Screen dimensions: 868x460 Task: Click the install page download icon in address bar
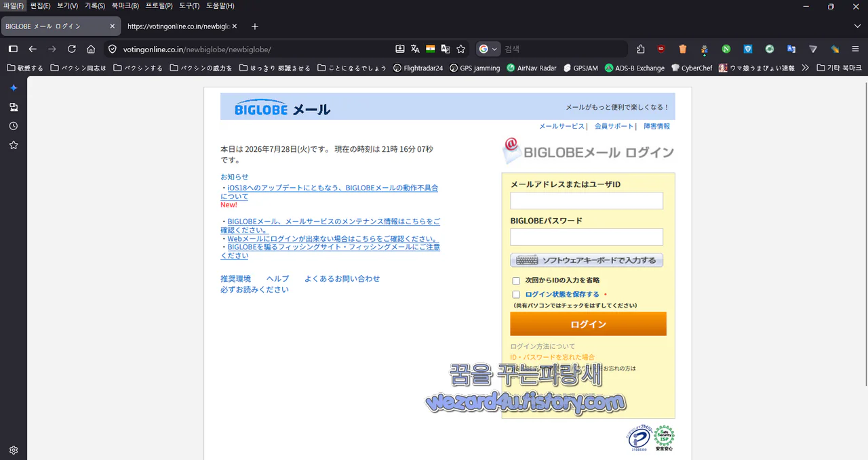(400, 49)
